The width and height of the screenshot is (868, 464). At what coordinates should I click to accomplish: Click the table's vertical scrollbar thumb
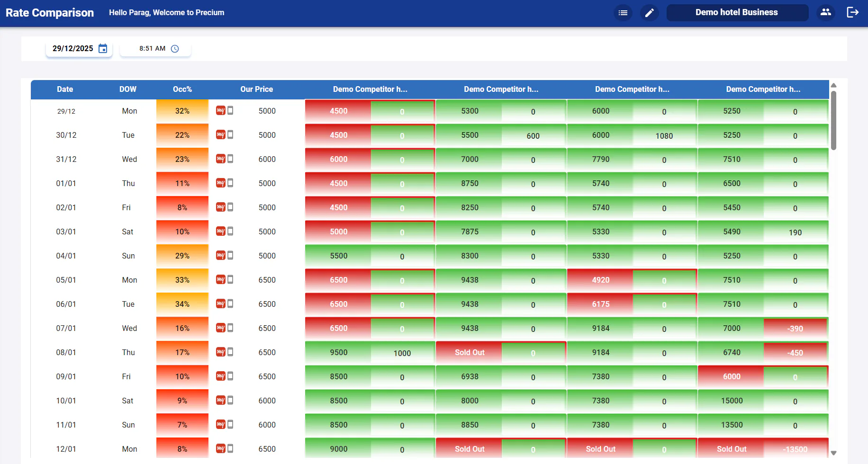pos(834,120)
